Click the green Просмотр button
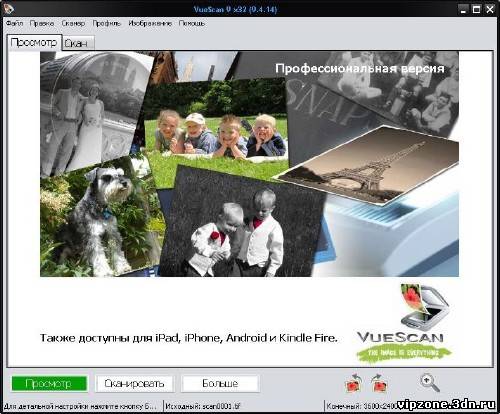 [x=49, y=383]
